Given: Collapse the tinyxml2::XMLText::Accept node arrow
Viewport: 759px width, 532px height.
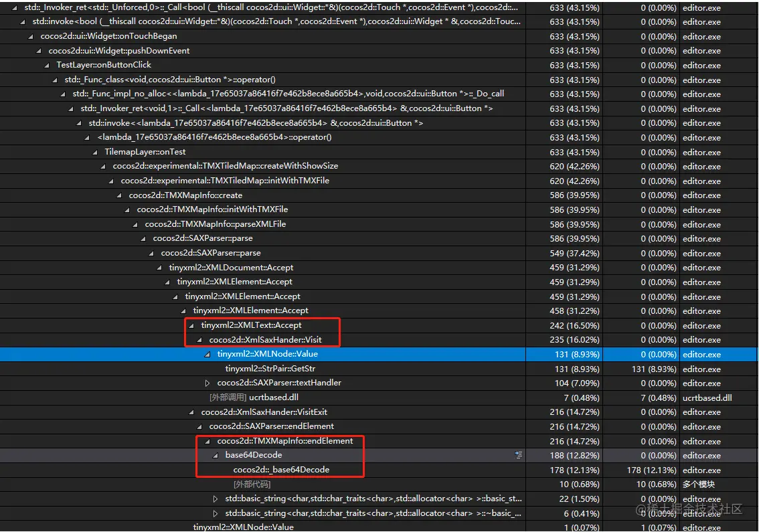Looking at the screenshot, I should pyautogui.click(x=191, y=325).
